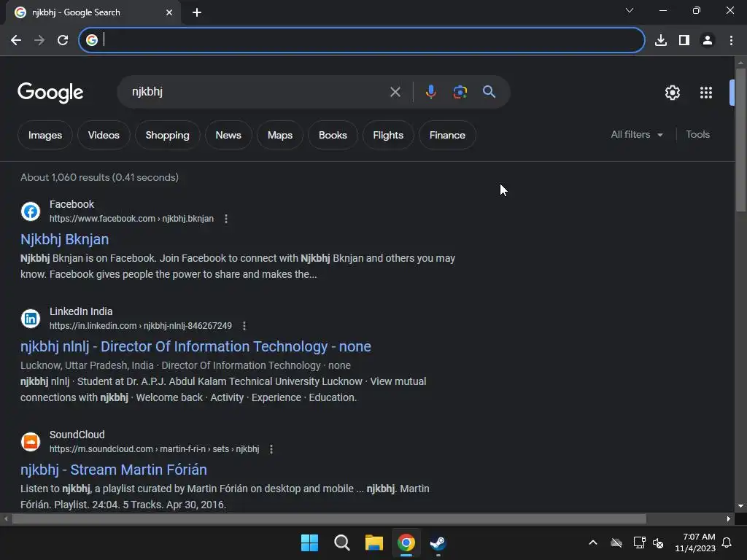
Task: Show hidden system tray icons
Action: [593, 542]
